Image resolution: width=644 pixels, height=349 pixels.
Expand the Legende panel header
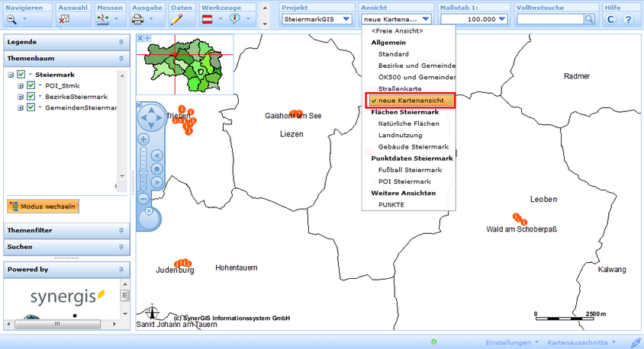click(x=66, y=42)
